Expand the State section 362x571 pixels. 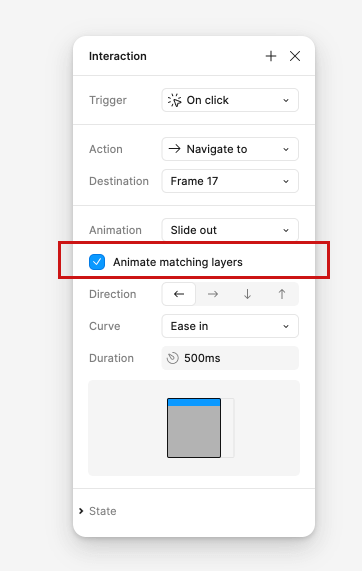click(97, 511)
